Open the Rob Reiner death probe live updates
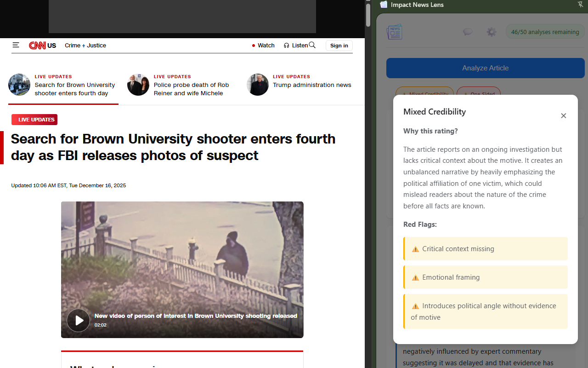The image size is (588, 368). [191, 89]
